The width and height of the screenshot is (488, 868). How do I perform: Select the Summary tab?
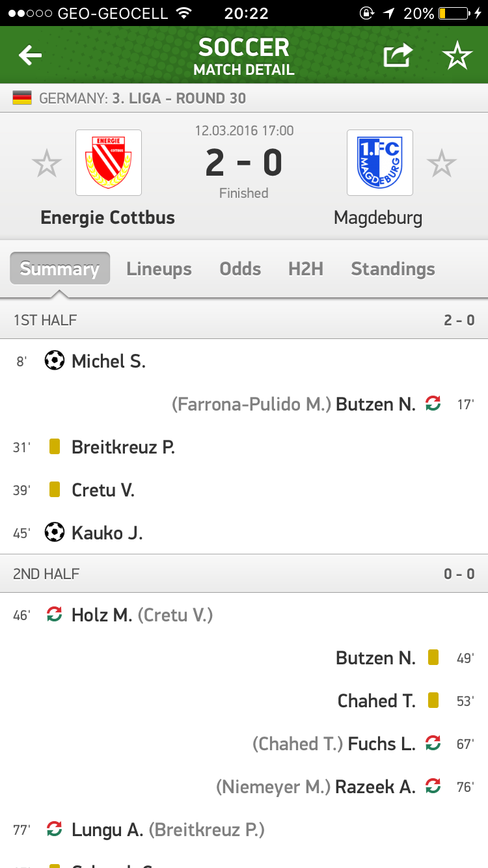point(60,269)
